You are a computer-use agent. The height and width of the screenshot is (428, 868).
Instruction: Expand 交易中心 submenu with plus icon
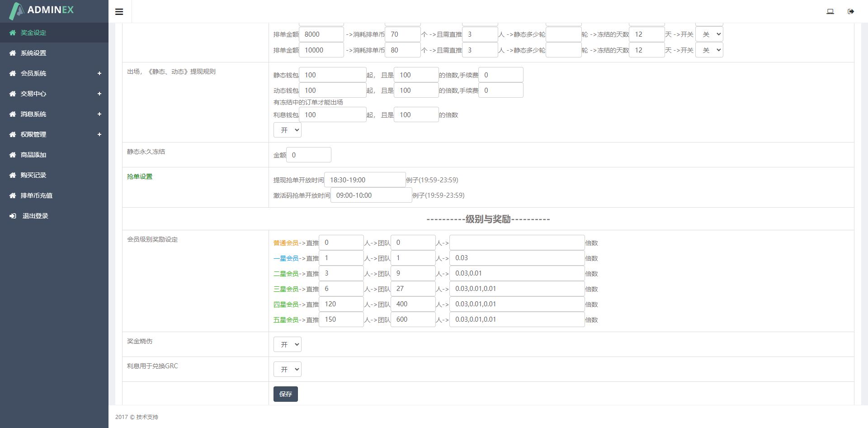point(99,94)
